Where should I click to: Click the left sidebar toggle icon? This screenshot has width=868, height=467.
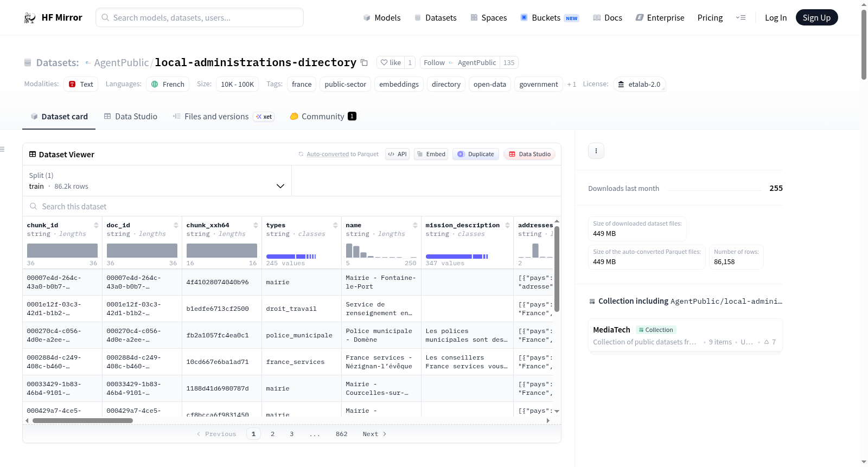click(x=2, y=149)
